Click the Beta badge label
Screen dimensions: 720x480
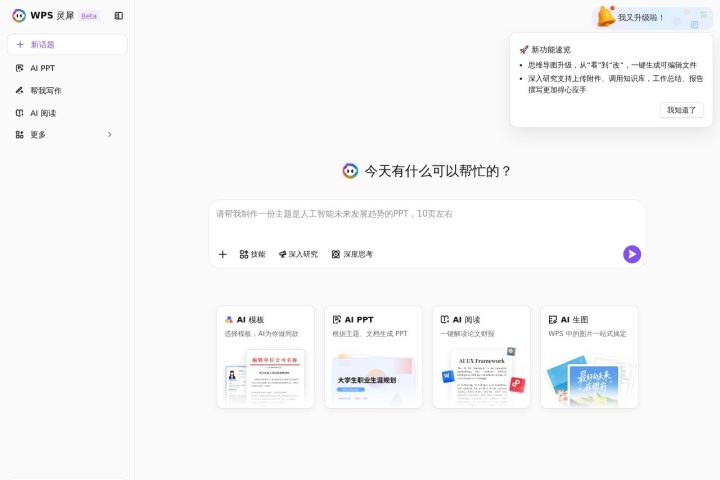coord(89,16)
